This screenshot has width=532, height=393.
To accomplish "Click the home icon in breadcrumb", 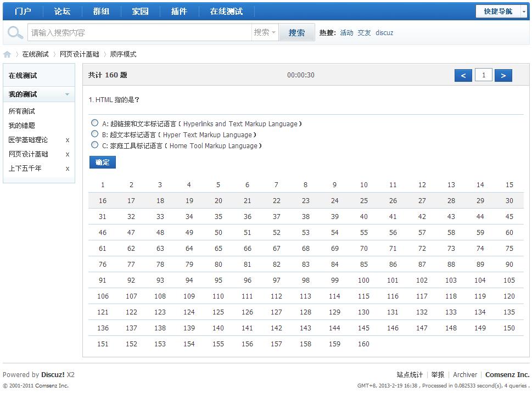I will (x=7, y=54).
